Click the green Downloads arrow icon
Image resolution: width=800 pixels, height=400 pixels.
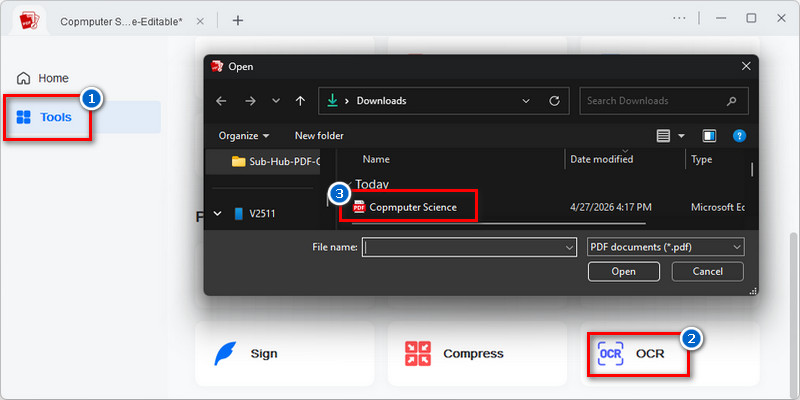[x=332, y=101]
